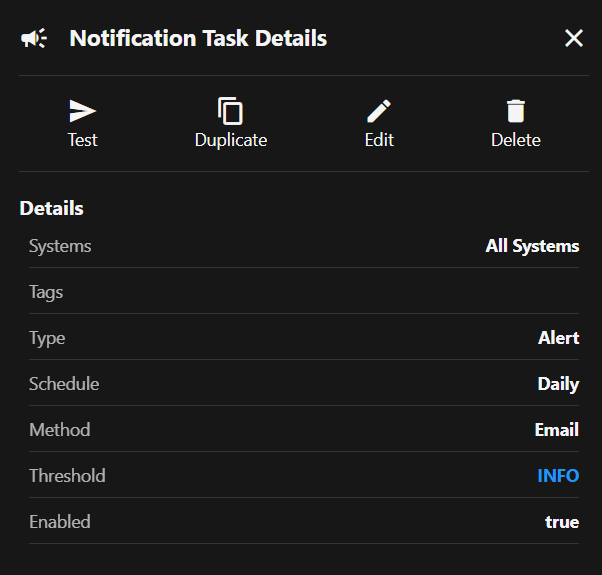This screenshot has height=575, width=602.
Task: Click the All Systems value
Action: pos(532,246)
